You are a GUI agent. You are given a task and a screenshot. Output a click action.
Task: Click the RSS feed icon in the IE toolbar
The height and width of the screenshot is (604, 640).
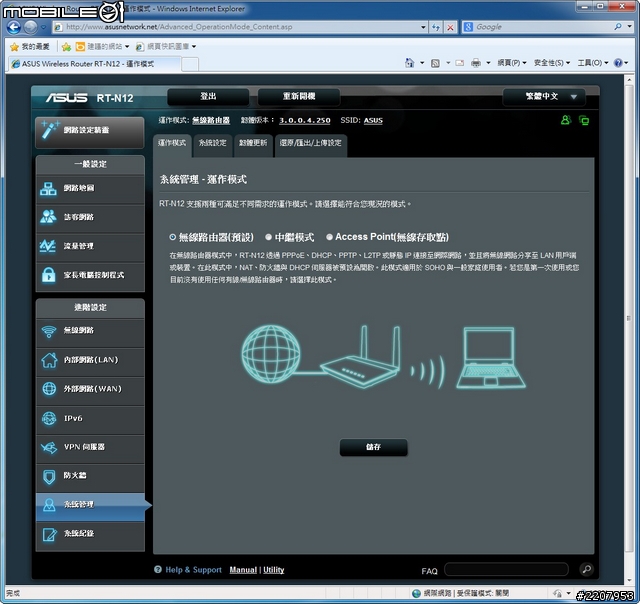436,63
